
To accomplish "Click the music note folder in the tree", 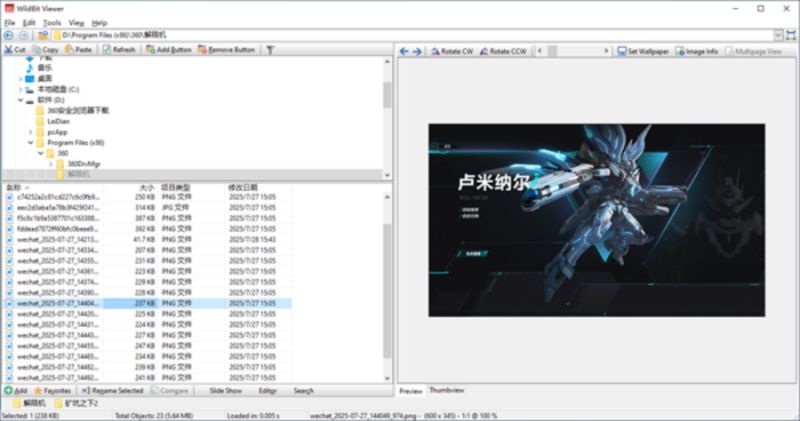I will [30, 67].
